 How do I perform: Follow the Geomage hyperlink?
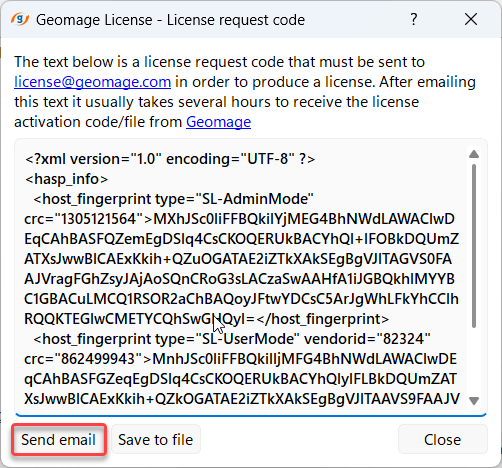pyautogui.click(x=218, y=122)
